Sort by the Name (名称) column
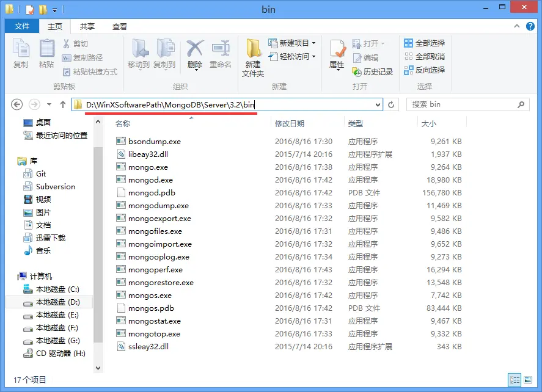This screenshot has width=542, height=392. point(123,123)
